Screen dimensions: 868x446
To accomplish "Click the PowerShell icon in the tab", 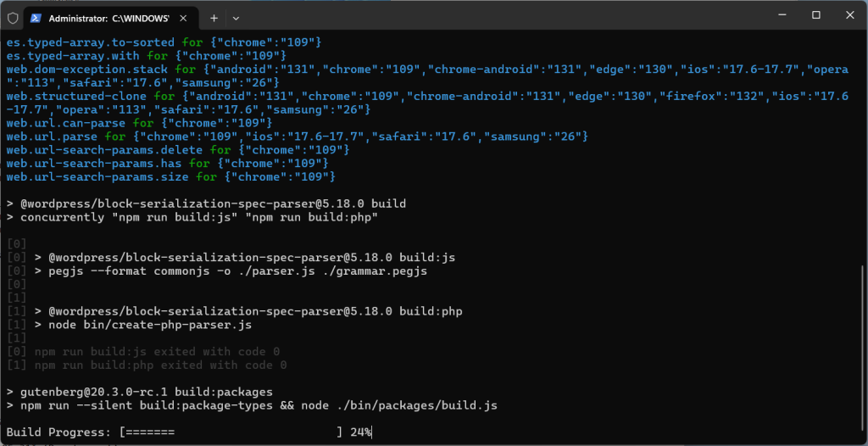I will [x=37, y=17].
